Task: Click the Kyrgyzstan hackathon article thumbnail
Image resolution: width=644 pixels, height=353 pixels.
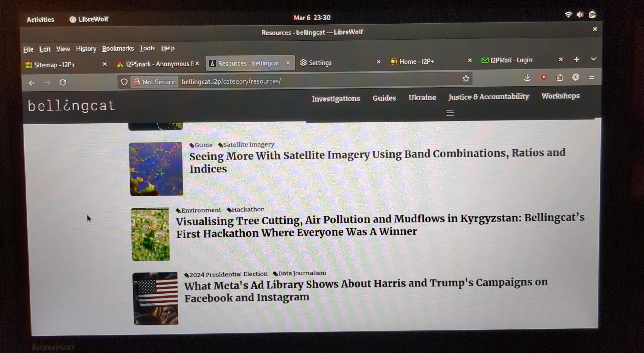Action: (x=150, y=234)
